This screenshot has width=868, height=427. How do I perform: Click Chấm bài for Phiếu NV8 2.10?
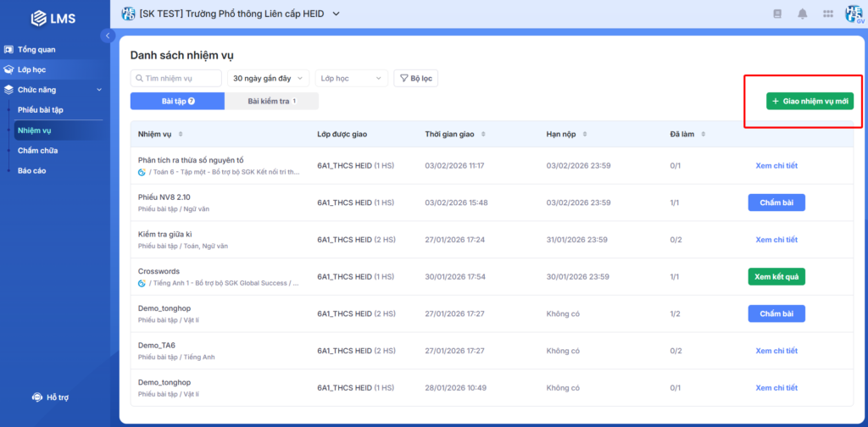point(776,202)
